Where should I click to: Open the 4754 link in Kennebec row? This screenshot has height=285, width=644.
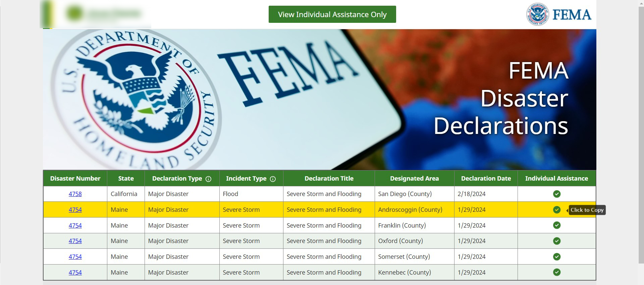coord(75,273)
